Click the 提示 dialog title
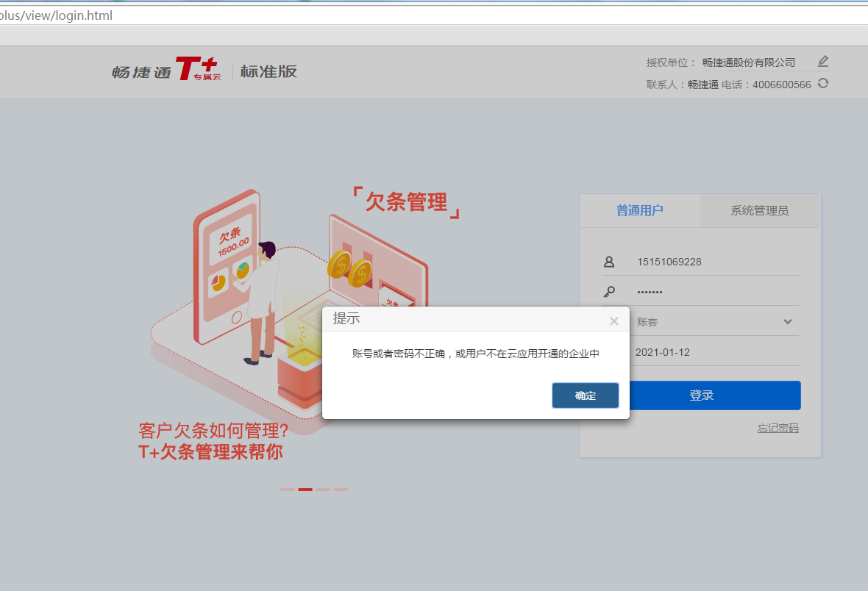 tap(346, 318)
